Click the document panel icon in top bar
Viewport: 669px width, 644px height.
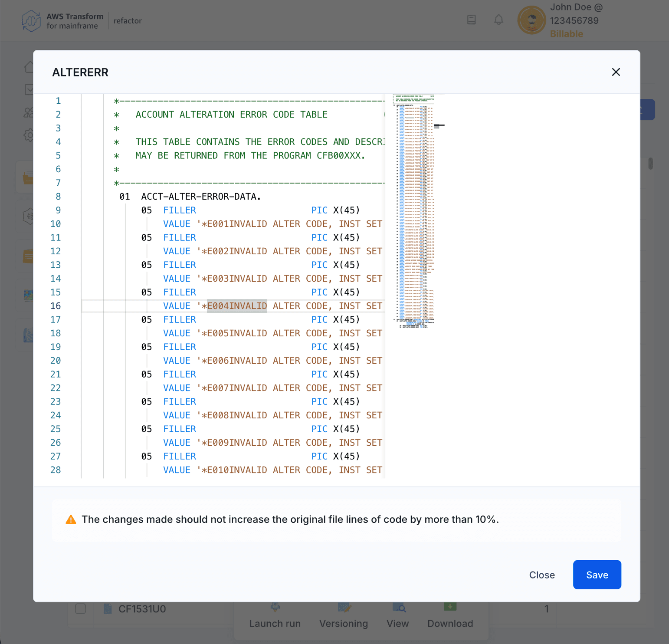tap(471, 20)
